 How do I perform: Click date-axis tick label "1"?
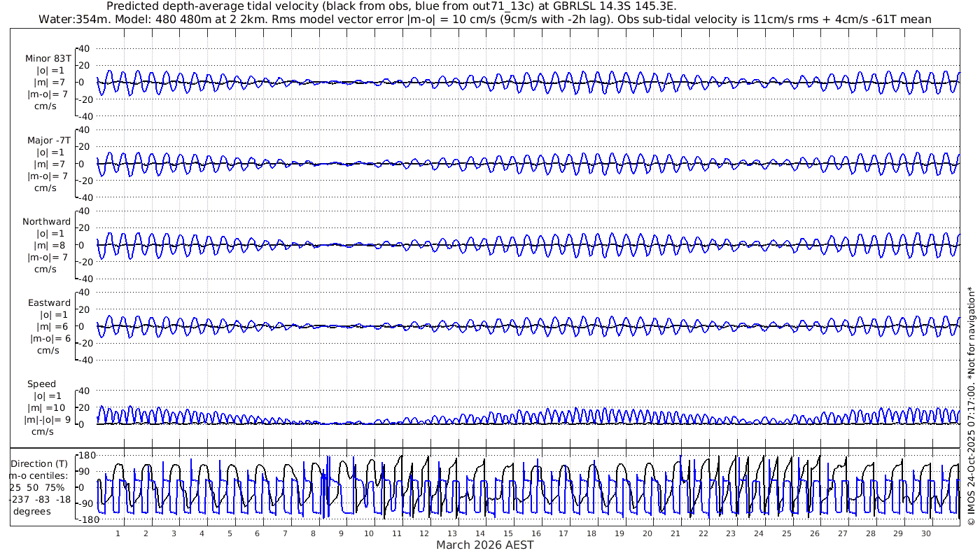(x=118, y=533)
